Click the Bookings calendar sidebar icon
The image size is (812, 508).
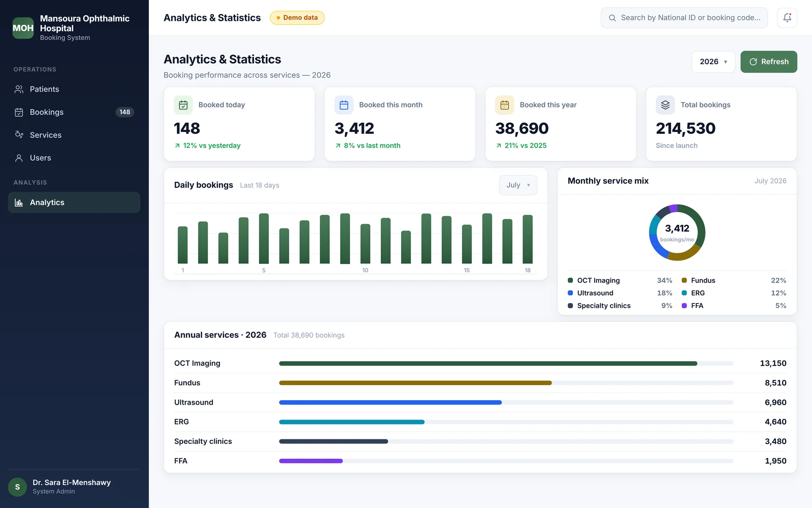pyautogui.click(x=19, y=112)
